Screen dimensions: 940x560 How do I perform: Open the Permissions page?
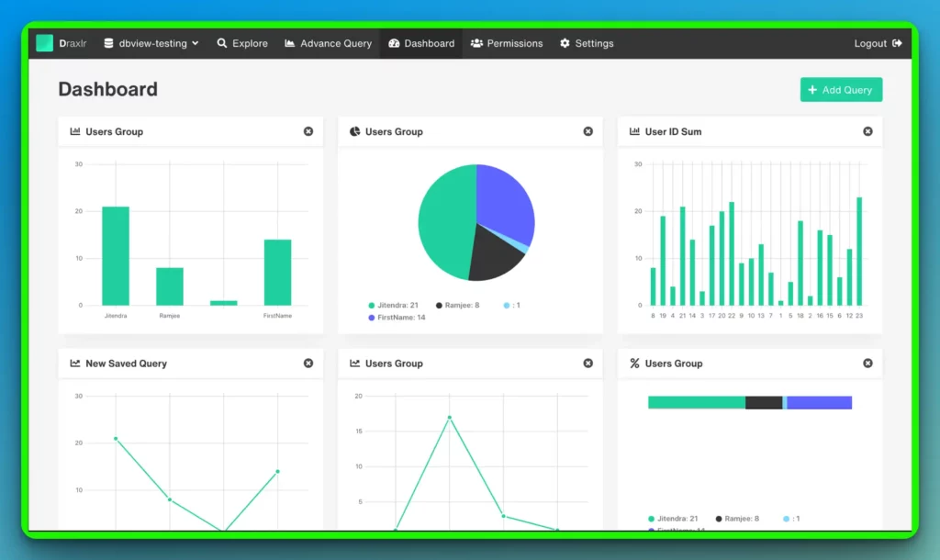pyautogui.click(x=507, y=43)
